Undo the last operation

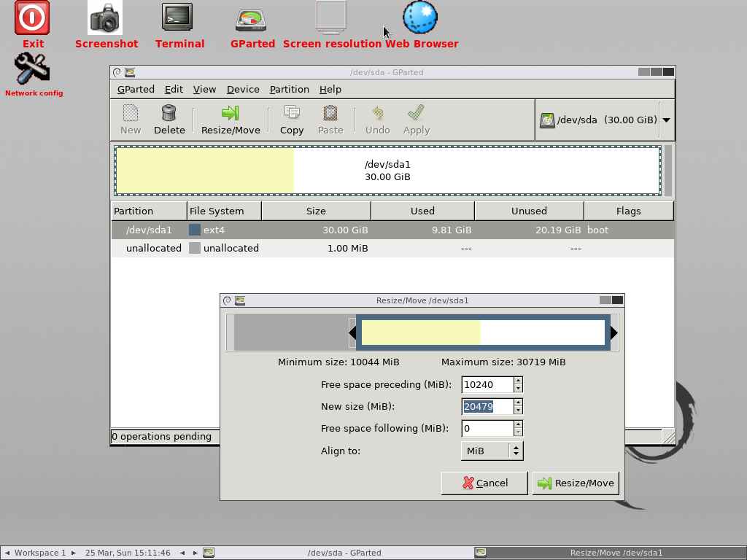[377, 119]
